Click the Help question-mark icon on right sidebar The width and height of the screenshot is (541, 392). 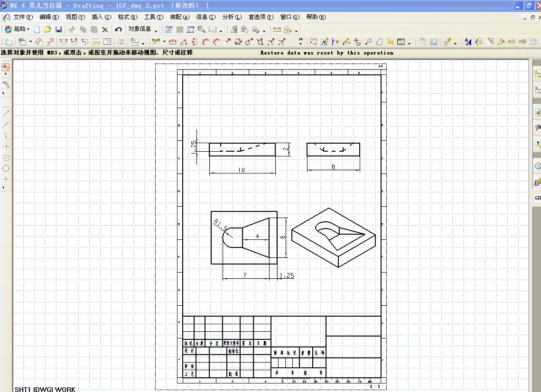(x=537, y=144)
